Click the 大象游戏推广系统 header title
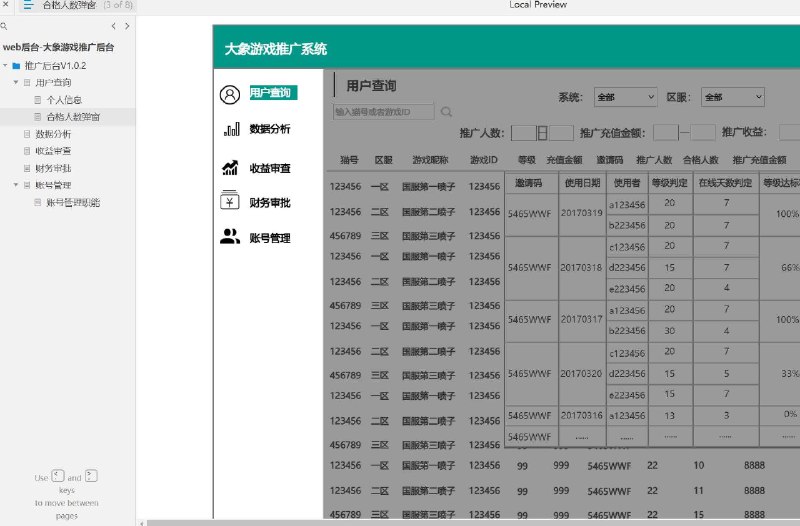 pyautogui.click(x=276, y=49)
